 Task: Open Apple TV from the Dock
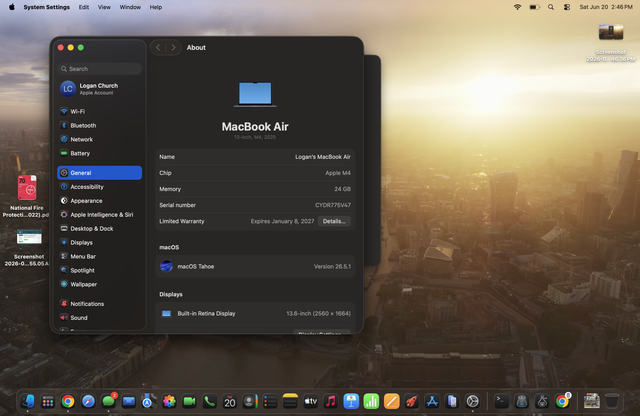point(310,401)
